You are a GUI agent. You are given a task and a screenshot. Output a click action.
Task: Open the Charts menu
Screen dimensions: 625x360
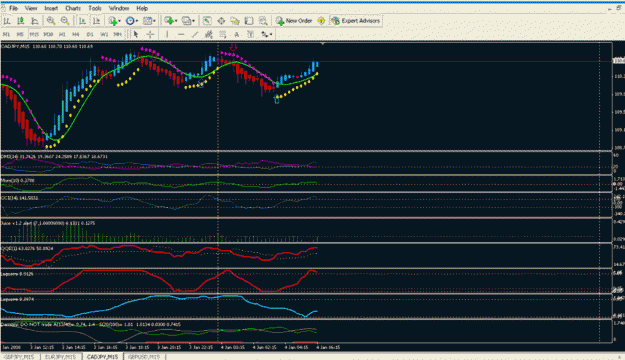pyautogui.click(x=73, y=8)
